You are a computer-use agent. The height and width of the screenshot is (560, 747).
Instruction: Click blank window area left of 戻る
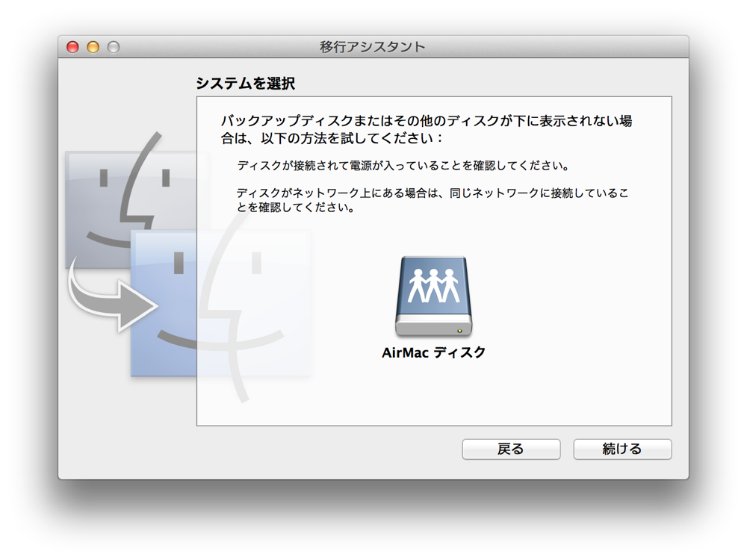[329, 450]
